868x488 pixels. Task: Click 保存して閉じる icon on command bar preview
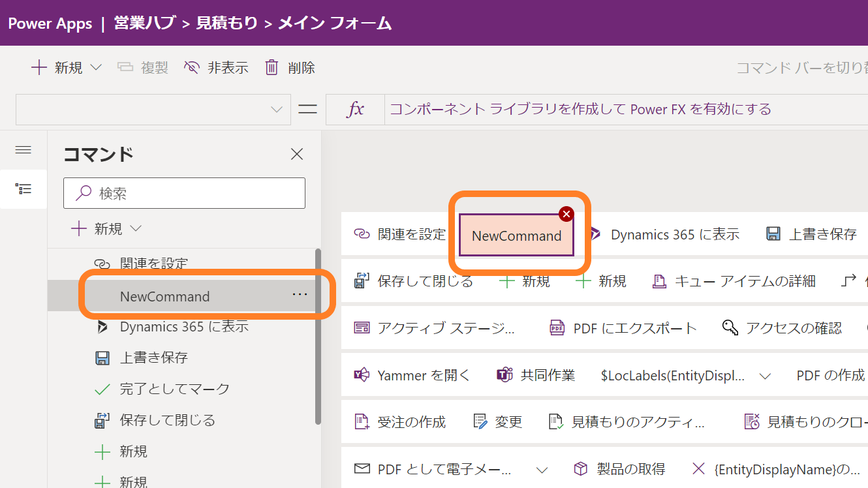(361, 281)
